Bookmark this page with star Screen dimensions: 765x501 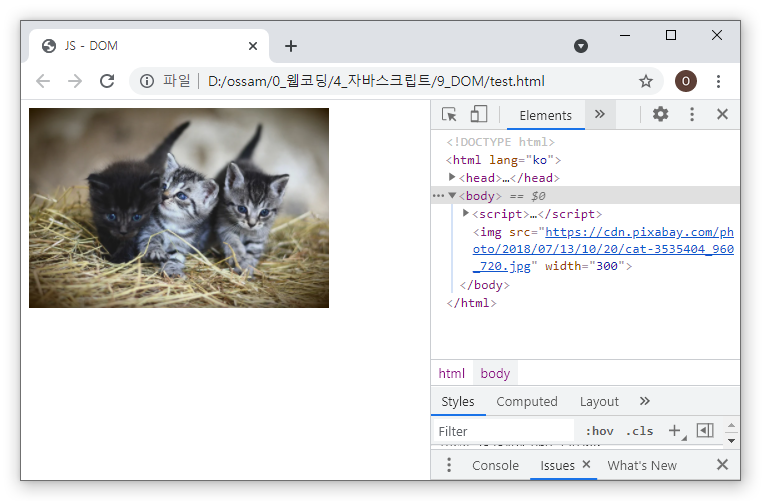[646, 81]
